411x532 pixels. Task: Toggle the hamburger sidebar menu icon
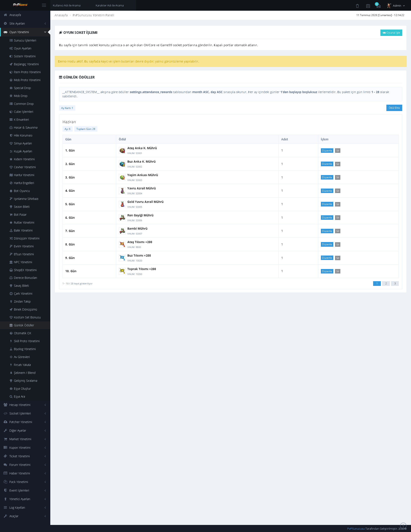(44, 5)
